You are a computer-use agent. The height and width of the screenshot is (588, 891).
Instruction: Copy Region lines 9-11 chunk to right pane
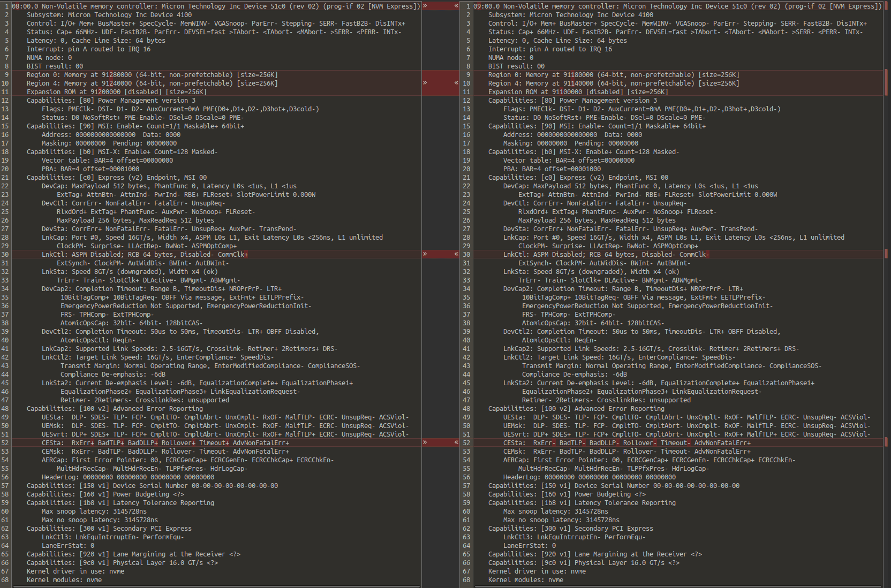pyautogui.click(x=425, y=83)
